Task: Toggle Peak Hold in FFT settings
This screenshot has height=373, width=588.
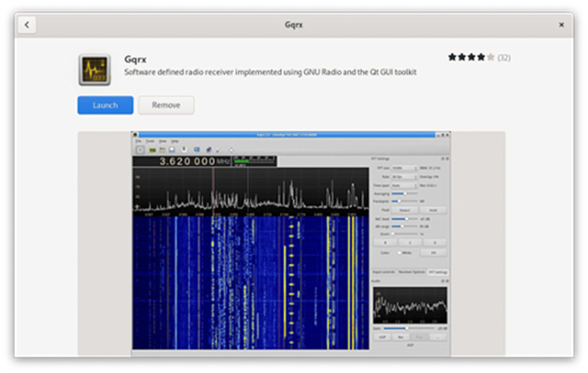Action: pos(433,210)
